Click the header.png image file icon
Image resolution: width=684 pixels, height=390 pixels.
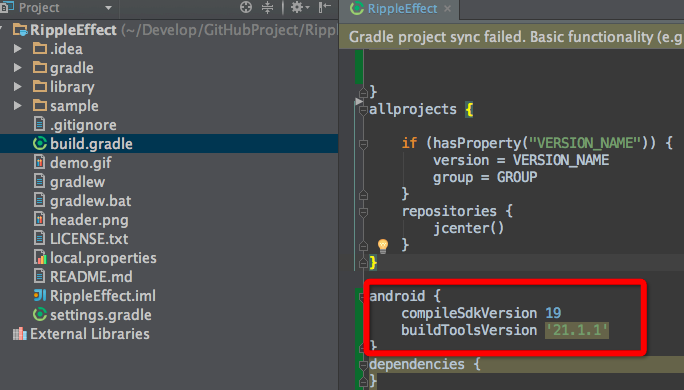40,219
